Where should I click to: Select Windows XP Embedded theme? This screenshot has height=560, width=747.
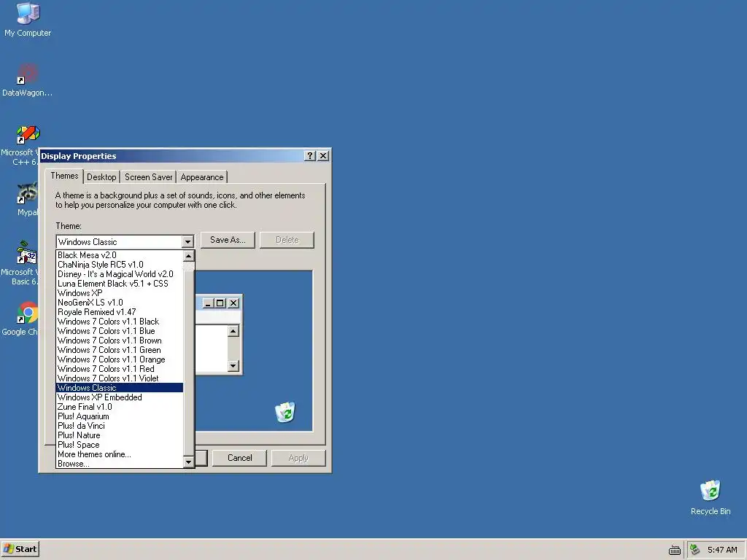(120, 397)
